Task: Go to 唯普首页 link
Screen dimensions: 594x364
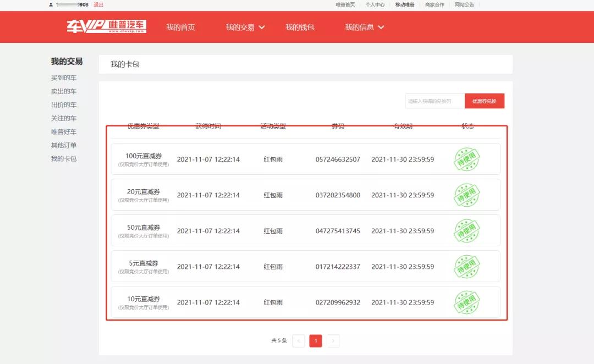Action: (x=345, y=4)
